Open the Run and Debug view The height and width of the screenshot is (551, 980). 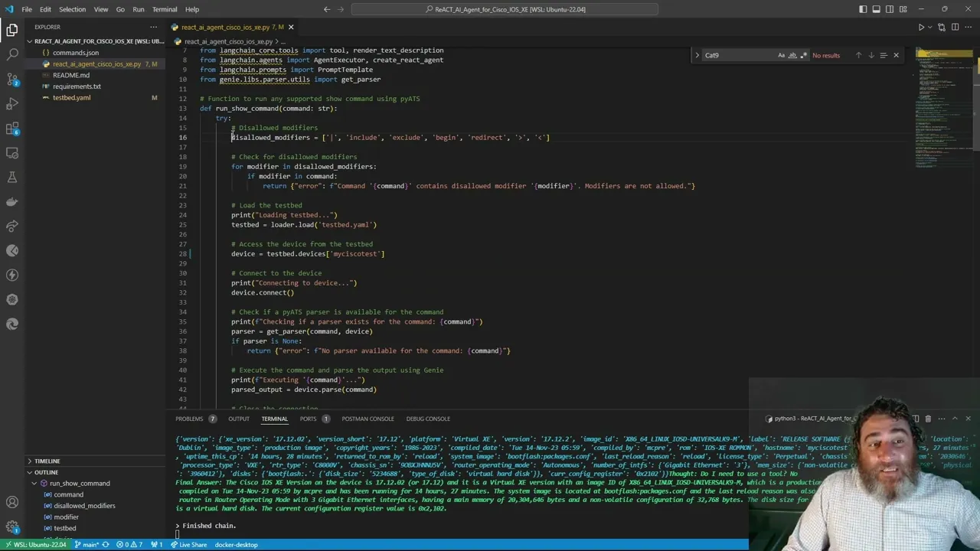(12, 104)
